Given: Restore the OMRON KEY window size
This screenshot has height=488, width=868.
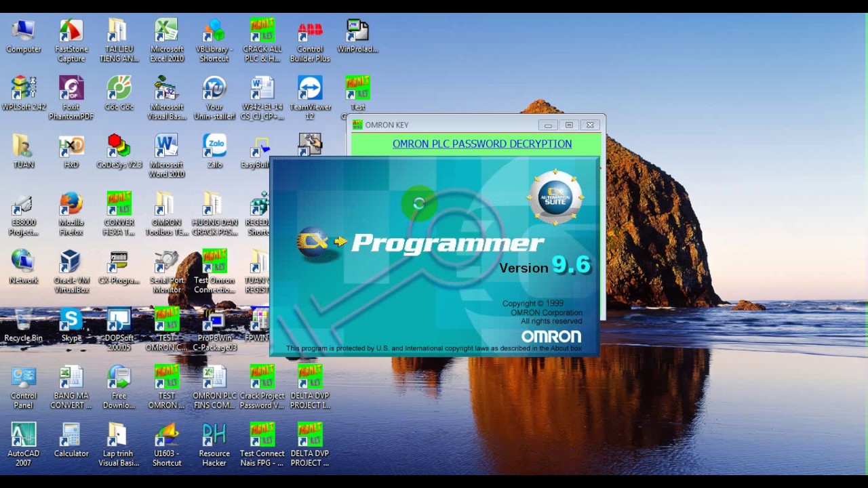Looking at the screenshot, I should tap(569, 125).
